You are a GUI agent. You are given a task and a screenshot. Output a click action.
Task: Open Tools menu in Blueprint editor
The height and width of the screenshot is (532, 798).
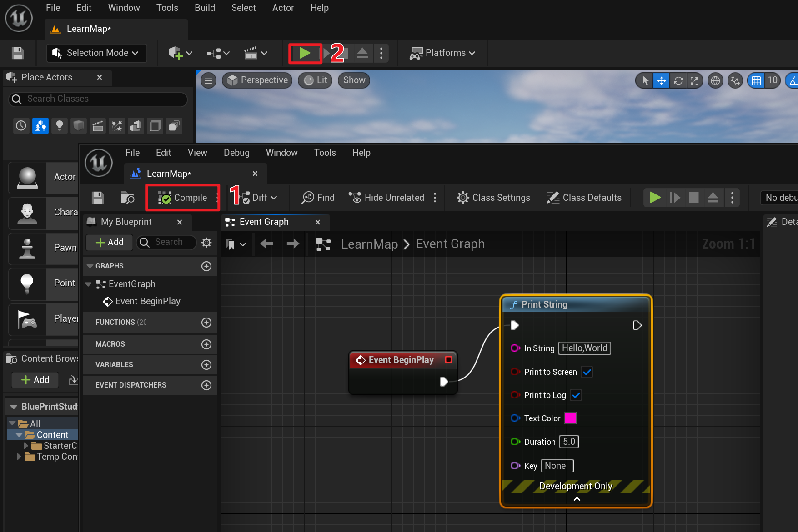325,153
